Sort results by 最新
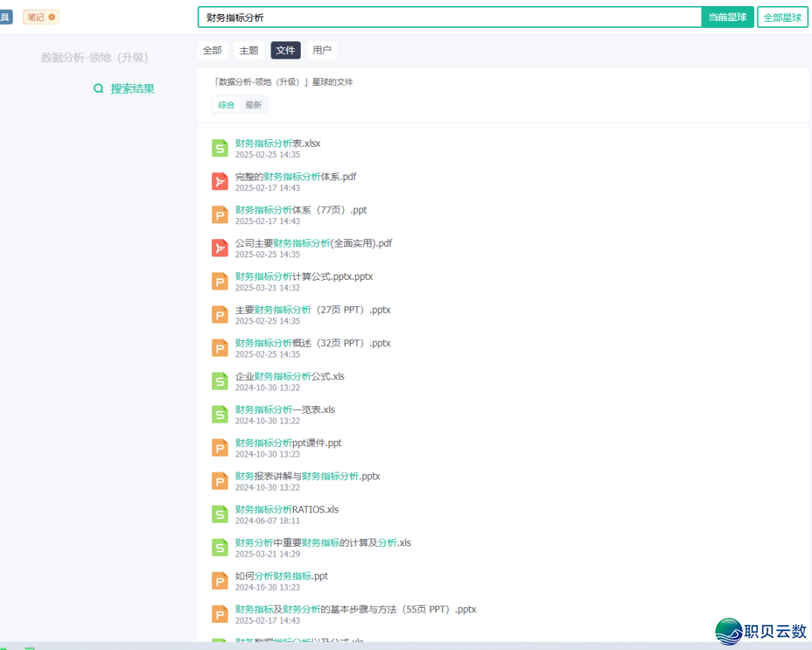The image size is (812, 650). pyautogui.click(x=254, y=105)
